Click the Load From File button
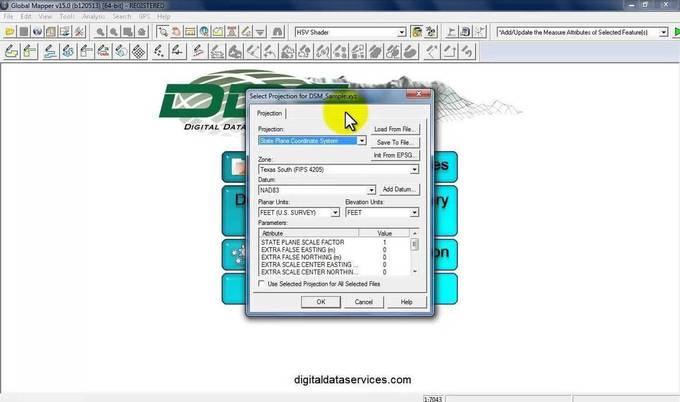Screen dimensions: 680x402 (395, 129)
